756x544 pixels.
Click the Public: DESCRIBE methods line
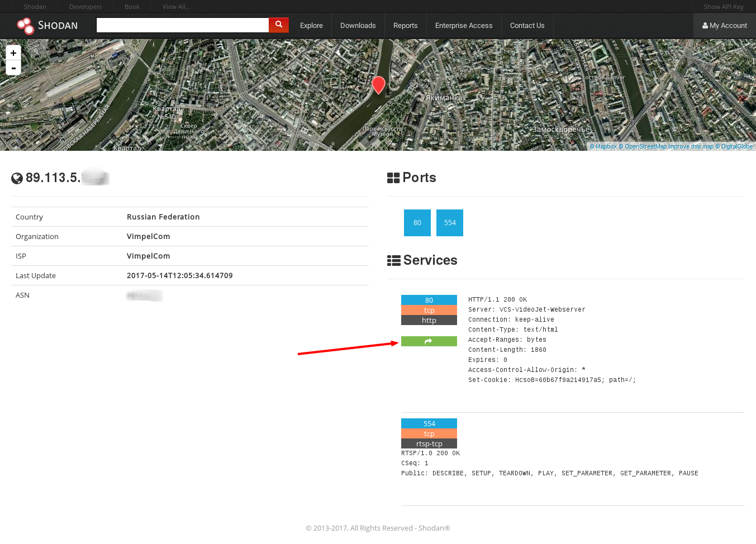click(x=550, y=473)
